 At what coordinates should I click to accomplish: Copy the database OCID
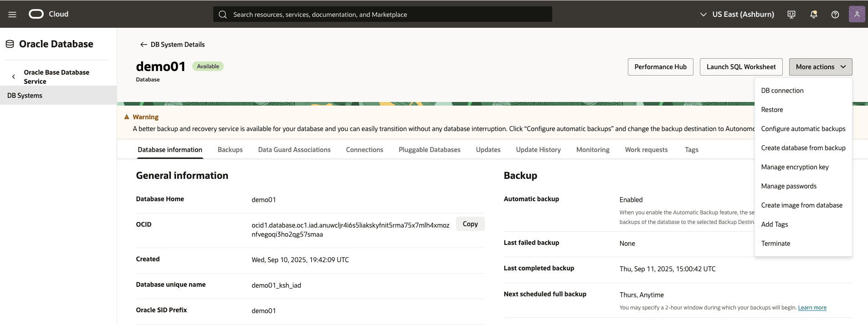coord(470,224)
